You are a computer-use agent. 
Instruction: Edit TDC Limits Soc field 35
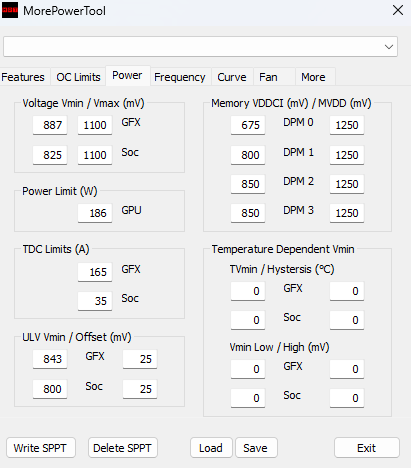[x=95, y=301]
